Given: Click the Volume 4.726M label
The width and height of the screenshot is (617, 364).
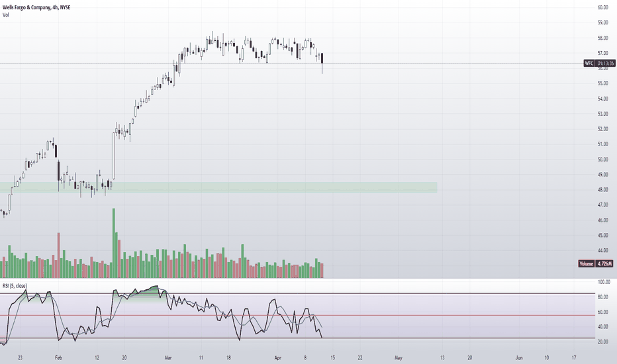Looking at the screenshot, I should pos(596,263).
